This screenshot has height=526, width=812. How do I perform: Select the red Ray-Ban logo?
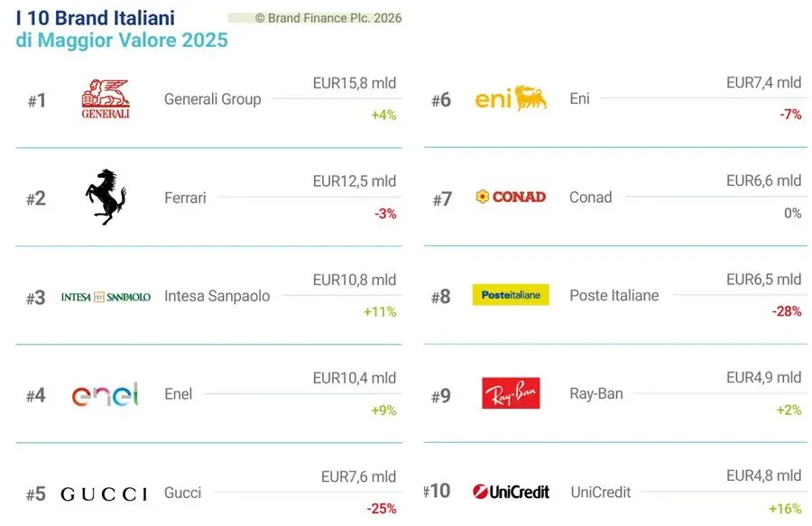(511, 393)
